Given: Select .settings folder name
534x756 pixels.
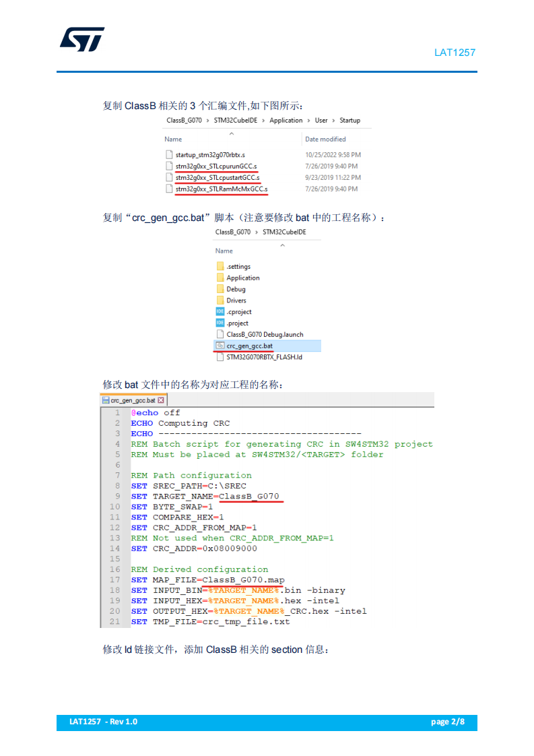Looking at the screenshot, I should 238,267.
